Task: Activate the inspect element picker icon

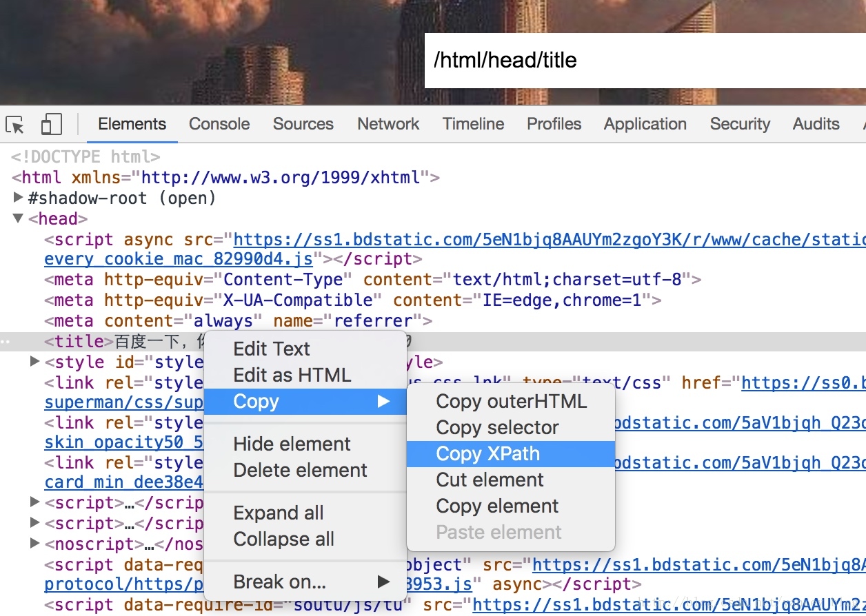Action: [15, 125]
